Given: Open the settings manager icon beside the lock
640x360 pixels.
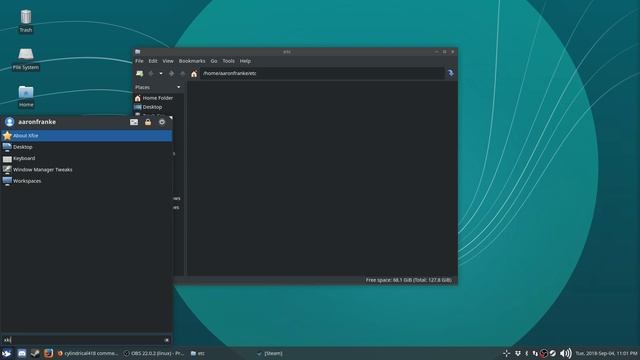Looking at the screenshot, I should click(x=134, y=122).
